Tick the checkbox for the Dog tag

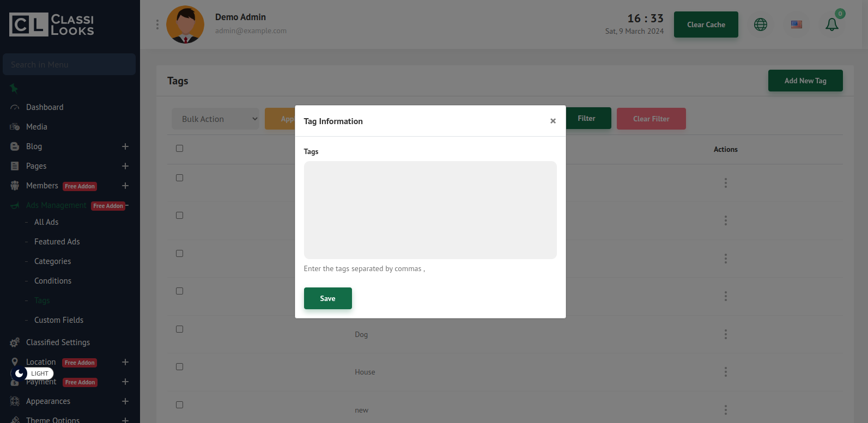point(179,329)
